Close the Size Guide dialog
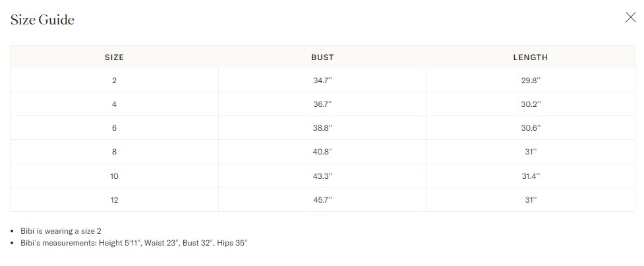Viewport: 644px width, 266px height. click(630, 18)
